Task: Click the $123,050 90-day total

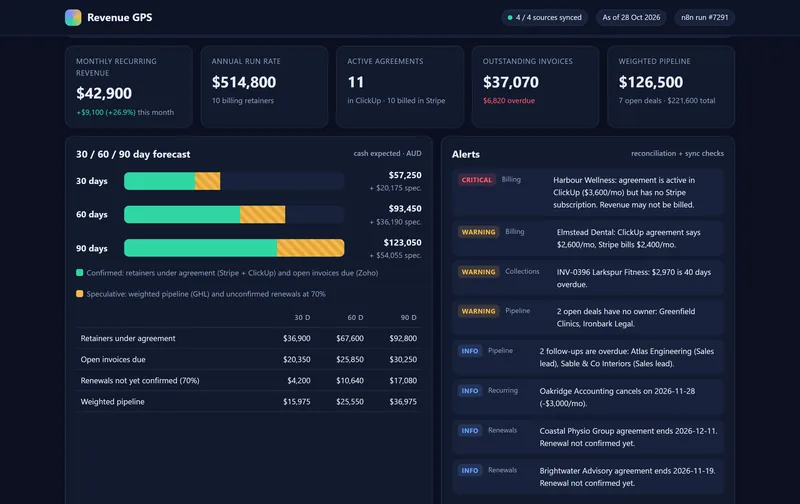Action: 403,242
